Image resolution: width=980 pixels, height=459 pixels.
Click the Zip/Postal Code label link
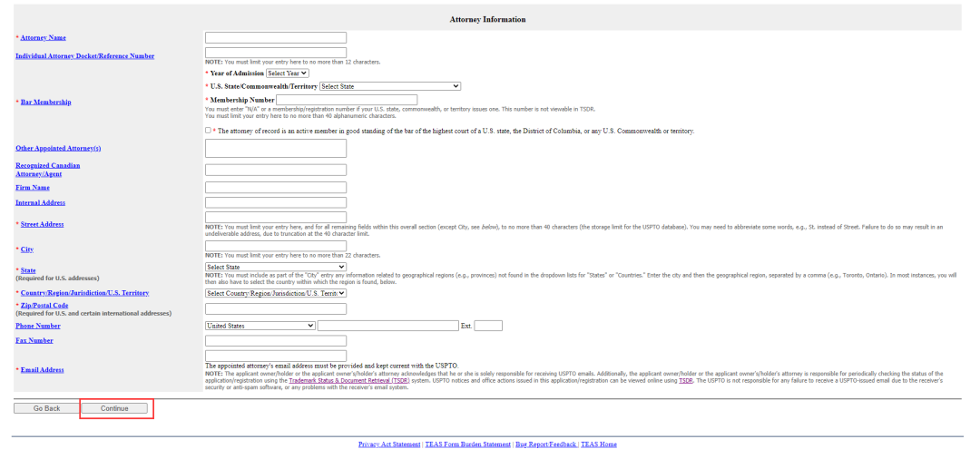click(x=44, y=306)
